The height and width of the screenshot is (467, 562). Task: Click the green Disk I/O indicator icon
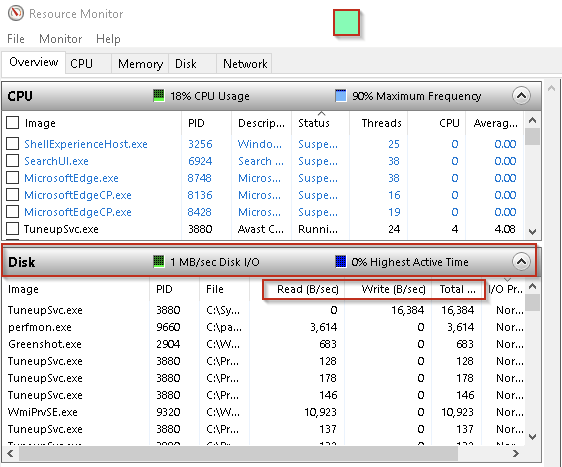[x=159, y=262]
